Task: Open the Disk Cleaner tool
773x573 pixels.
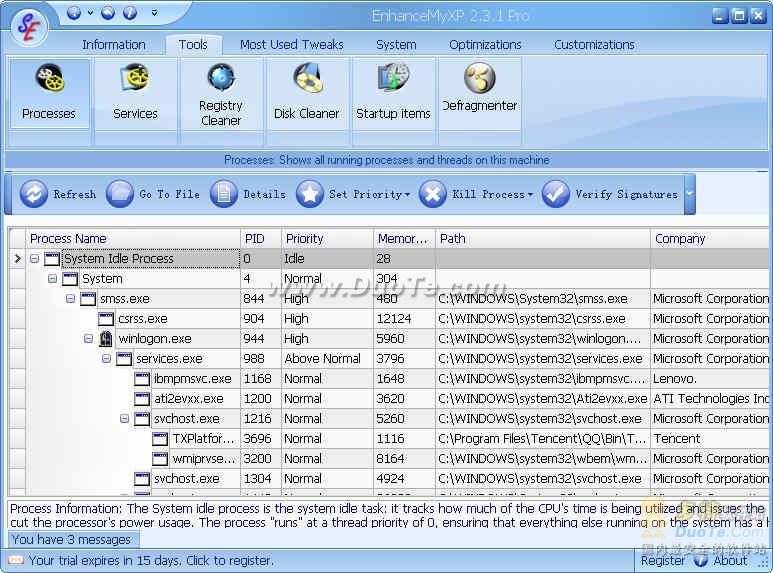Action: 306,93
